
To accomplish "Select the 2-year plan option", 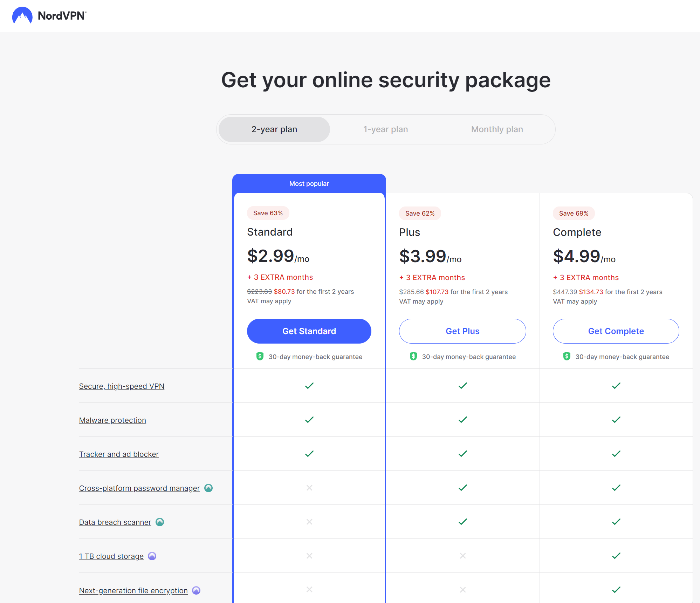I will tap(274, 129).
